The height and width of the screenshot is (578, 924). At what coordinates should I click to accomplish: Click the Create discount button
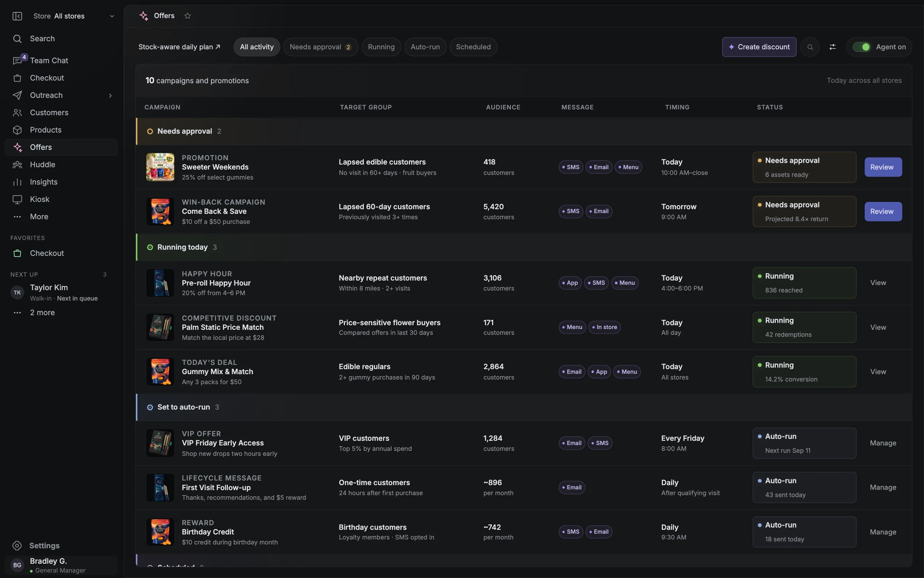coord(759,47)
